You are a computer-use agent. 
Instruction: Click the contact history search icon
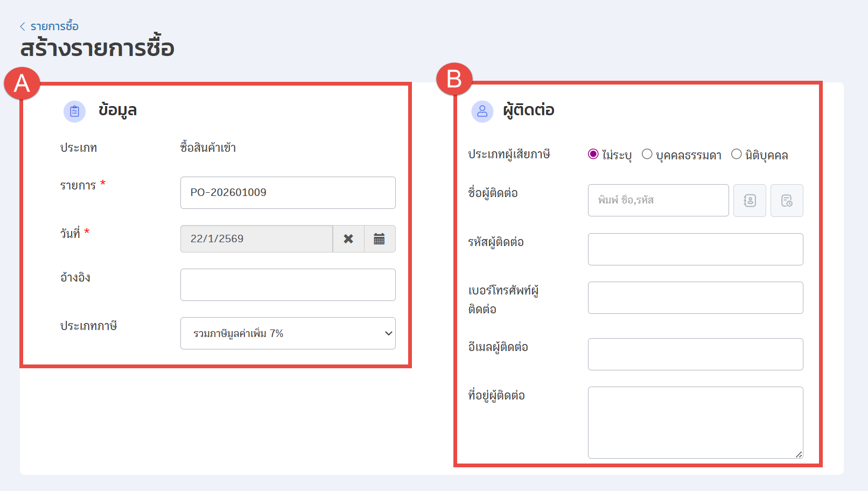click(x=787, y=200)
